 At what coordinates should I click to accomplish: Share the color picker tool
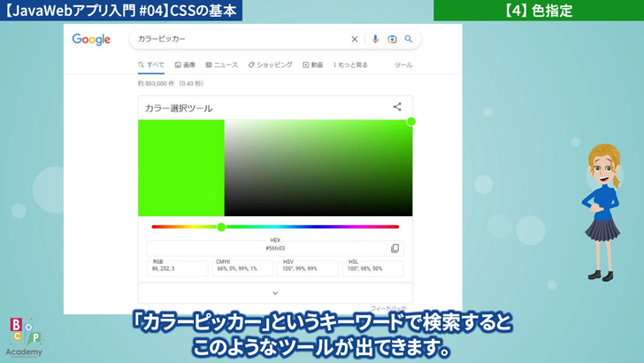[x=397, y=106]
